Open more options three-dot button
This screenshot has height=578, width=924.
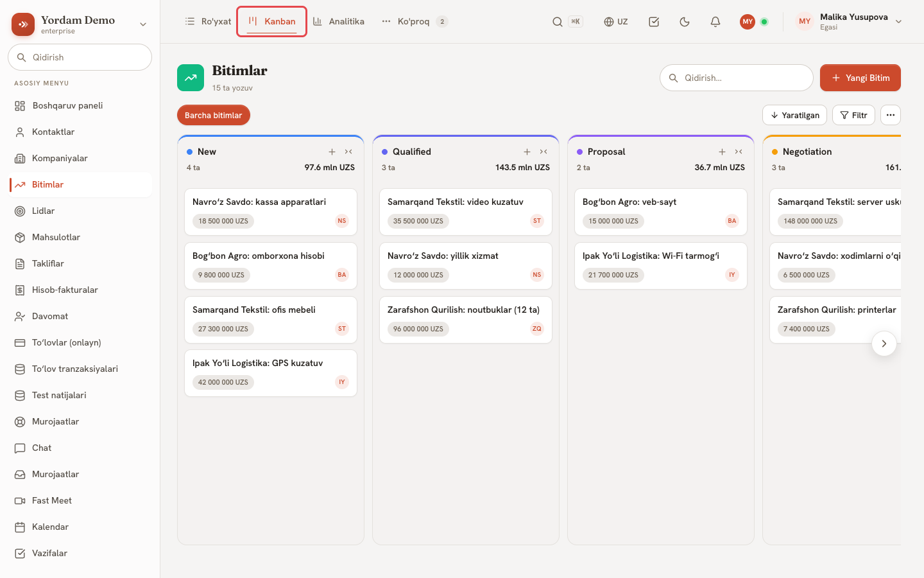891,115
